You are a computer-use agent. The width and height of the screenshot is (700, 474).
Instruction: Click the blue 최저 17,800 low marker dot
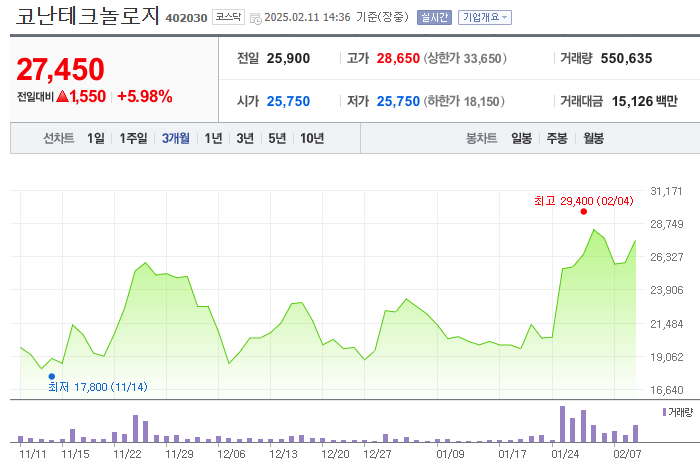tap(52, 376)
